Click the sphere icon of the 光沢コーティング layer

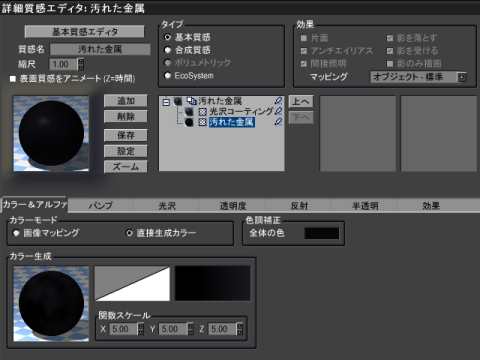pyautogui.click(x=189, y=111)
